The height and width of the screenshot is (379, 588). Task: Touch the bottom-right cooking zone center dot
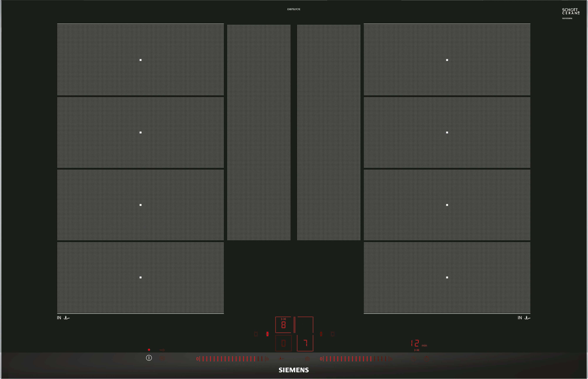447,277
